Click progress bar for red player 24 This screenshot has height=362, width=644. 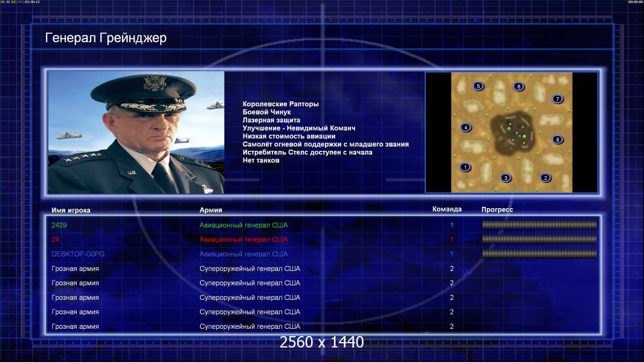pos(539,239)
